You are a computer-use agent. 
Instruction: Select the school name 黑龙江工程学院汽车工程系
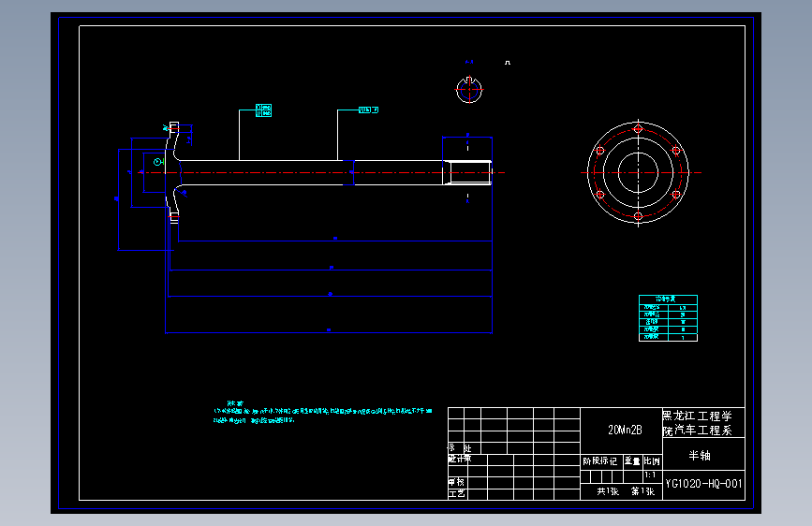[697, 423]
